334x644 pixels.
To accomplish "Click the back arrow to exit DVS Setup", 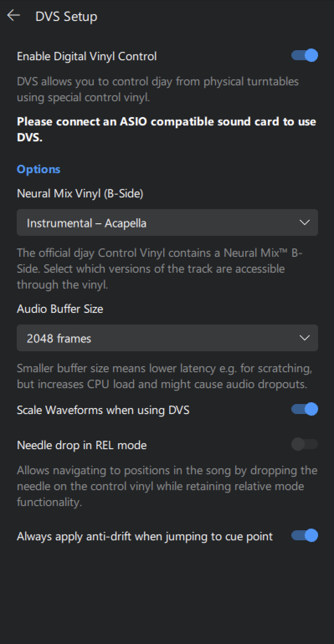I will click(14, 15).
